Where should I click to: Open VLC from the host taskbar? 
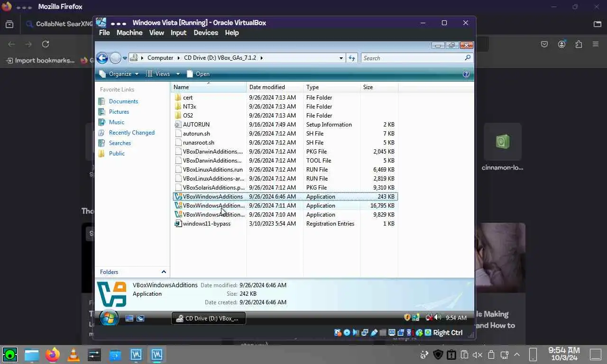(x=74, y=355)
